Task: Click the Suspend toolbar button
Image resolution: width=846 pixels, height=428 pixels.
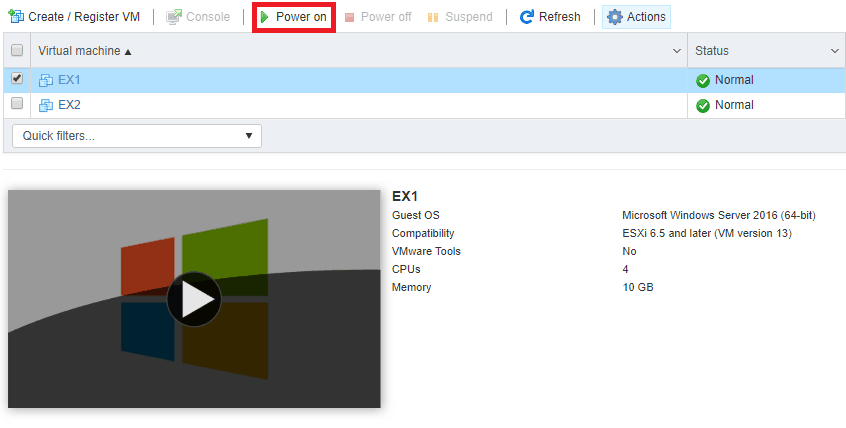Action: pyautogui.click(x=460, y=17)
